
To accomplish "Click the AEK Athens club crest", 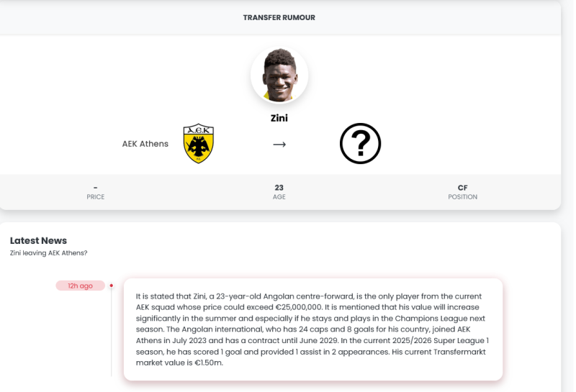I will coord(198,143).
